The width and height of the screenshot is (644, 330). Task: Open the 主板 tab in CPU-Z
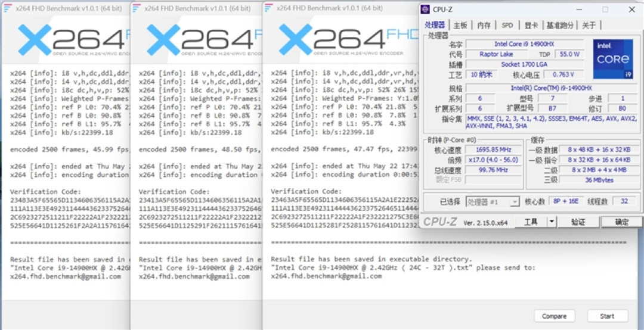point(460,26)
